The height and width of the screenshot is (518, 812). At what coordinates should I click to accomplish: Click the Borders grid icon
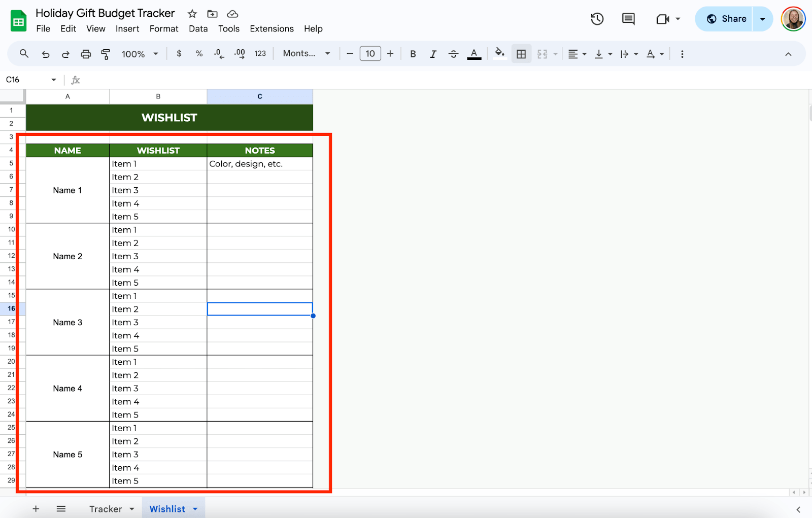(521, 54)
